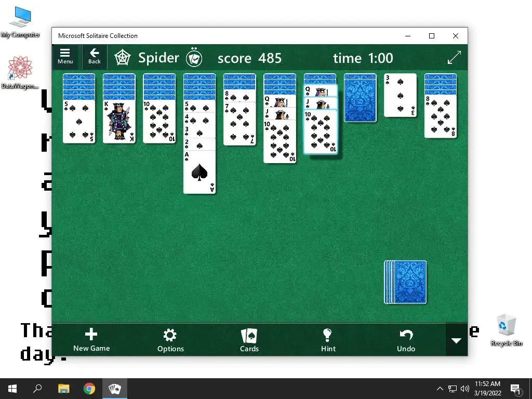Open clock showing 11:52 AM

pyautogui.click(x=487, y=389)
